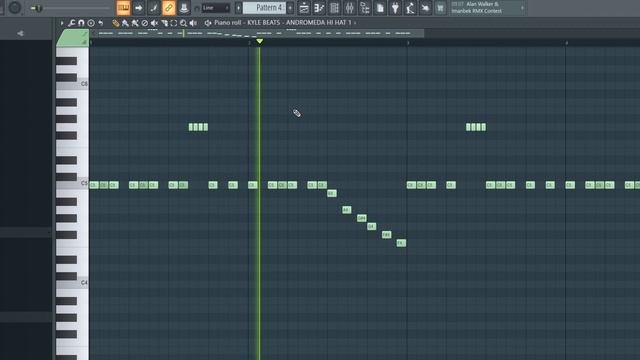The image size is (640, 360).
Task: Open the piano roll stamp circle tool
Action: [91, 23]
